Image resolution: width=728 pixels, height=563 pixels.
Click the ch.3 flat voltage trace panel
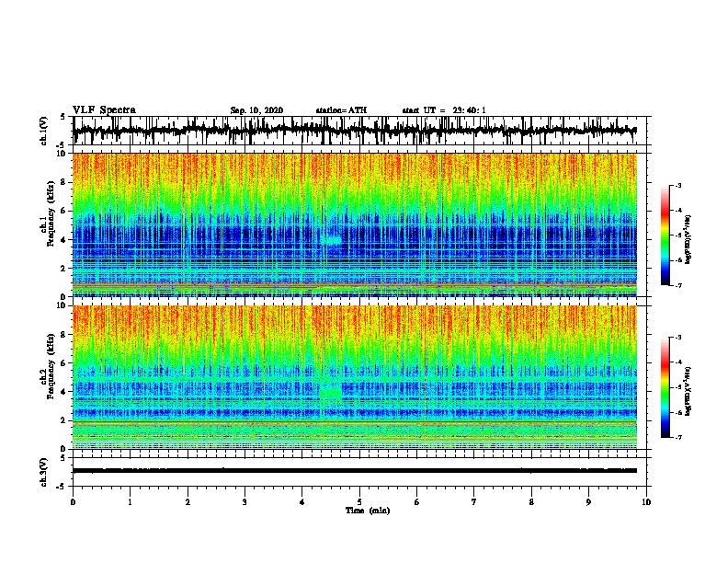coord(359,472)
